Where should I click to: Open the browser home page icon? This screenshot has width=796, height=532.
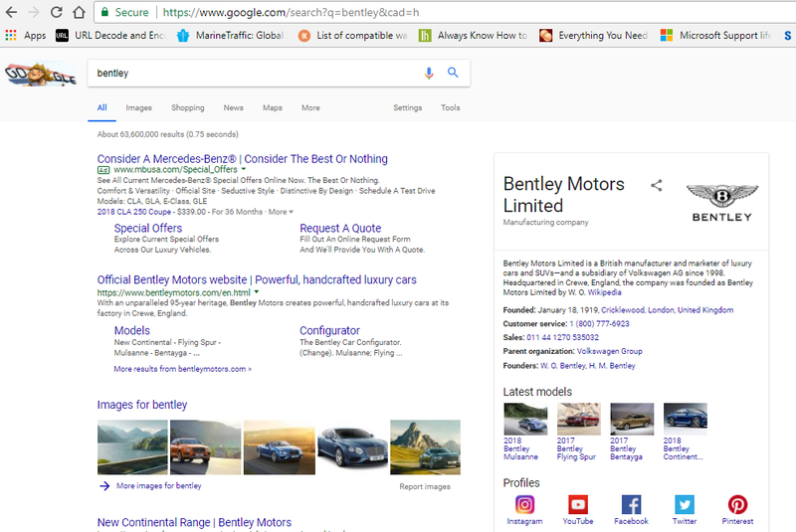coord(80,12)
